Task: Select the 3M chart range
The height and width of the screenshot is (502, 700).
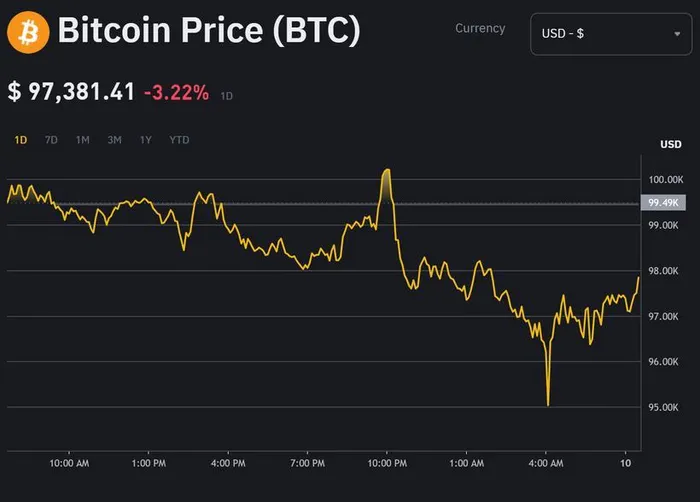Action: [115, 140]
